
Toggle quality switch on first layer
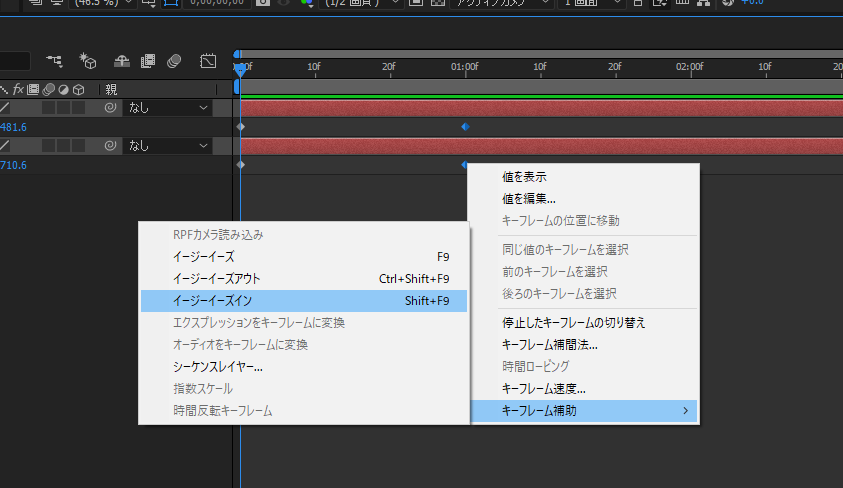click(x=5, y=107)
